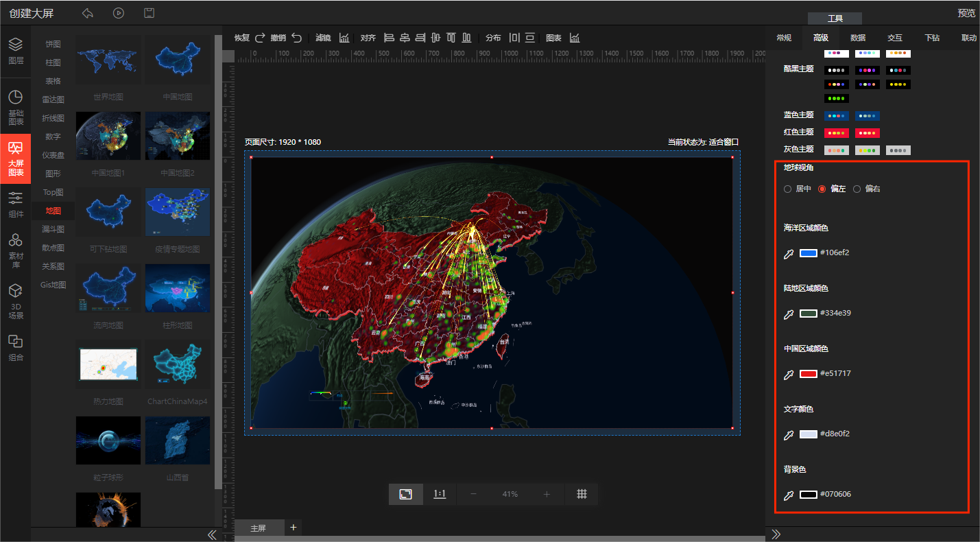
Task: Use the 背景色 eyedropper
Action: (x=789, y=495)
